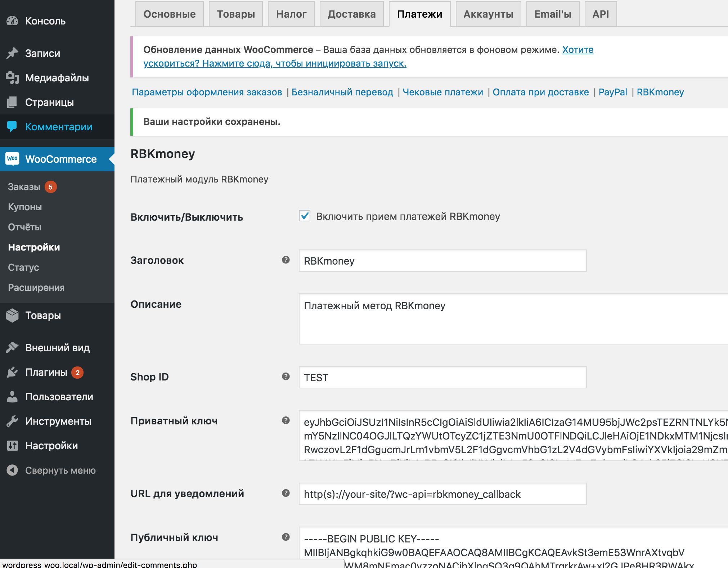
Task: Click the Медиафайлы menu label
Action: coord(57,78)
